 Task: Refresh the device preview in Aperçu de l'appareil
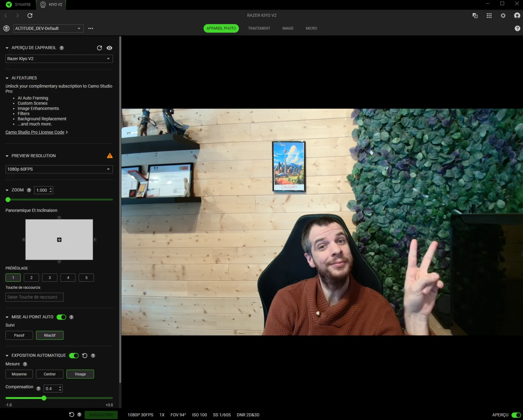[99, 48]
